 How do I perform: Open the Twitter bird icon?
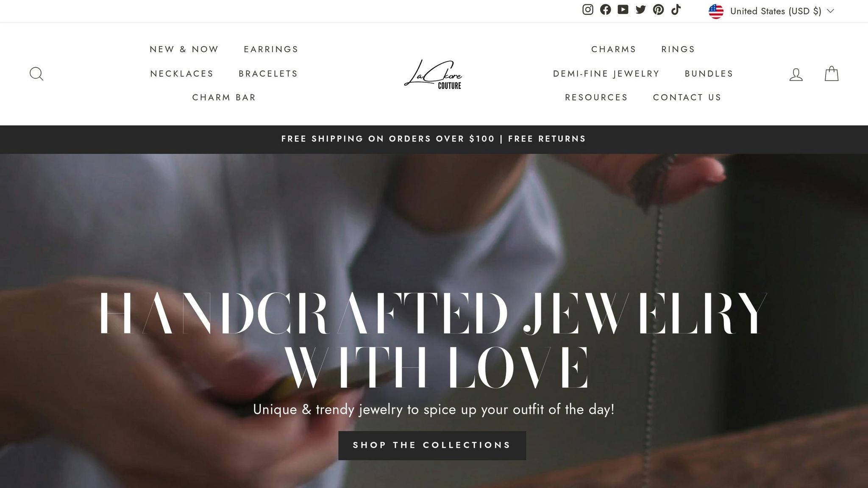coord(641,10)
